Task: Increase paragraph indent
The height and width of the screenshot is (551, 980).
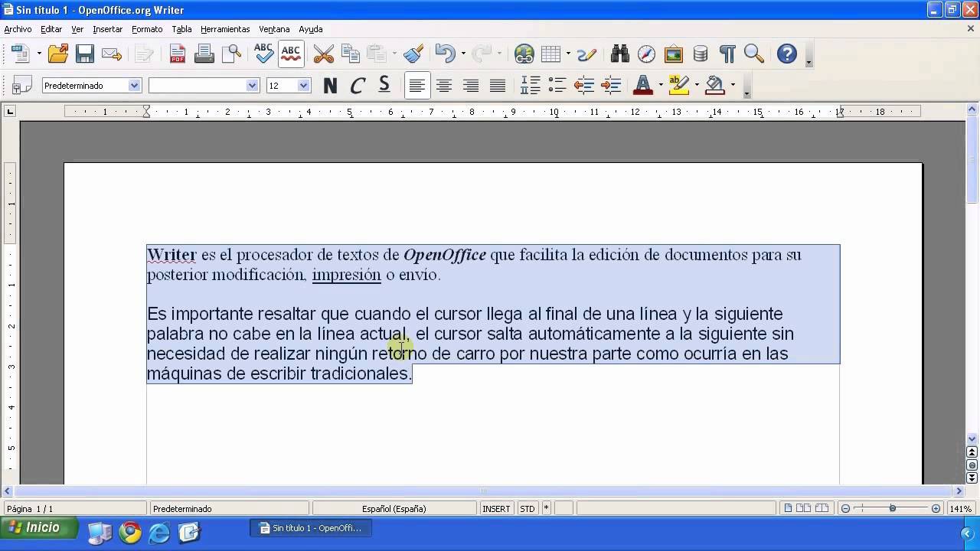Action: coord(611,86)
